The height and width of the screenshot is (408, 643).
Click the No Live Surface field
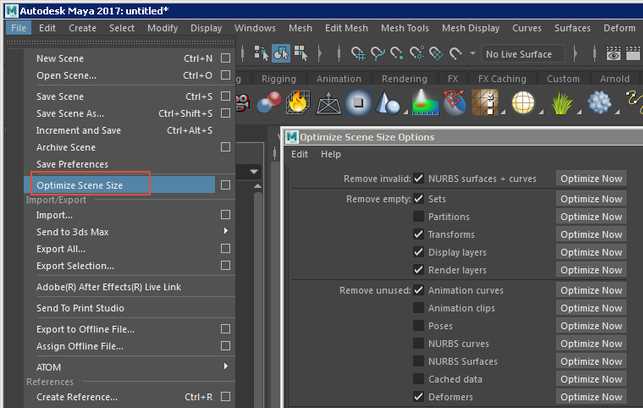pos(522,54)
